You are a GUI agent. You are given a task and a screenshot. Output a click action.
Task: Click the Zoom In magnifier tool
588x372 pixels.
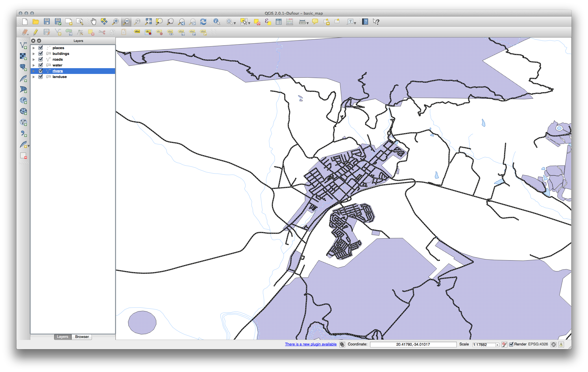[115, 22]
